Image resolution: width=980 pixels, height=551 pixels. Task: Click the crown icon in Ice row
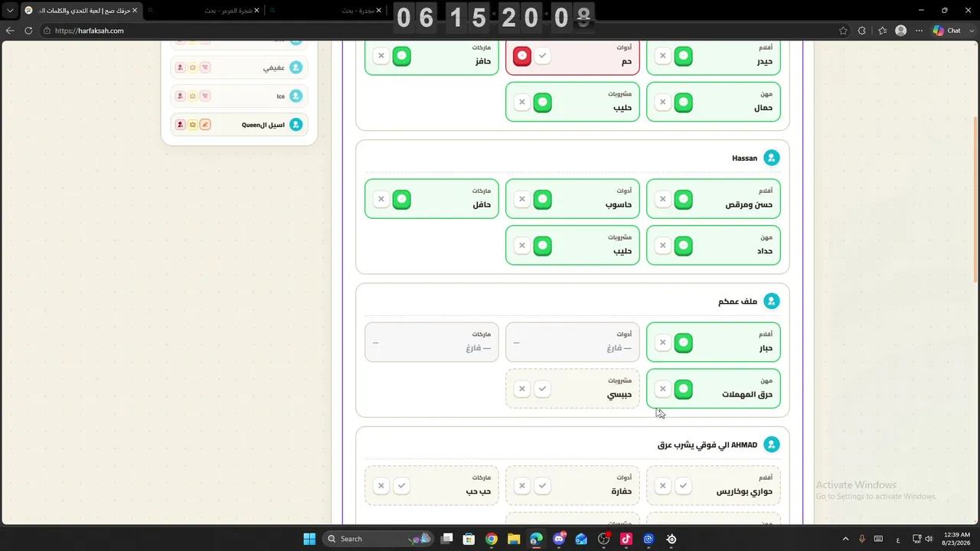(192, 96)
